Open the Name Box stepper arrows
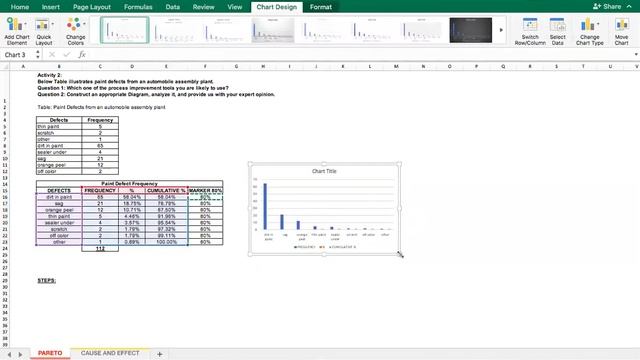The width and height of the screenshot is (640, 360). click(x=38, y=54)
